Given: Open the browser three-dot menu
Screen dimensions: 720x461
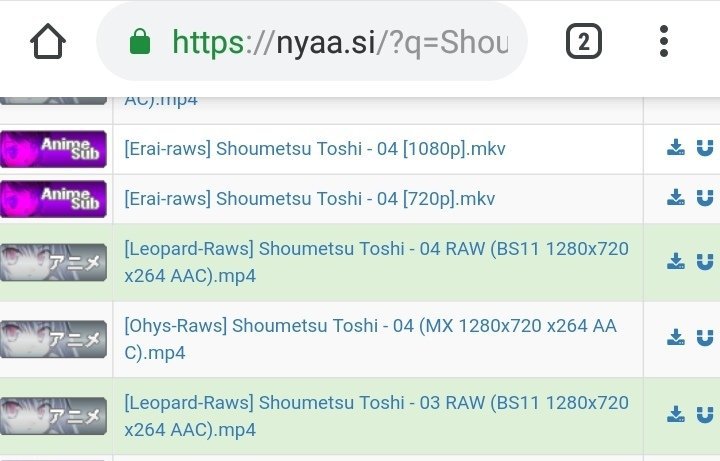Looking at the screenshot, I should [x=664, y=41].
